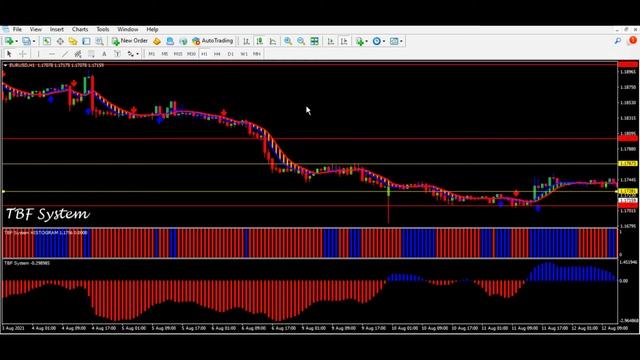
Task: Toggle the Market Watch panel
Action: (47, 41)
